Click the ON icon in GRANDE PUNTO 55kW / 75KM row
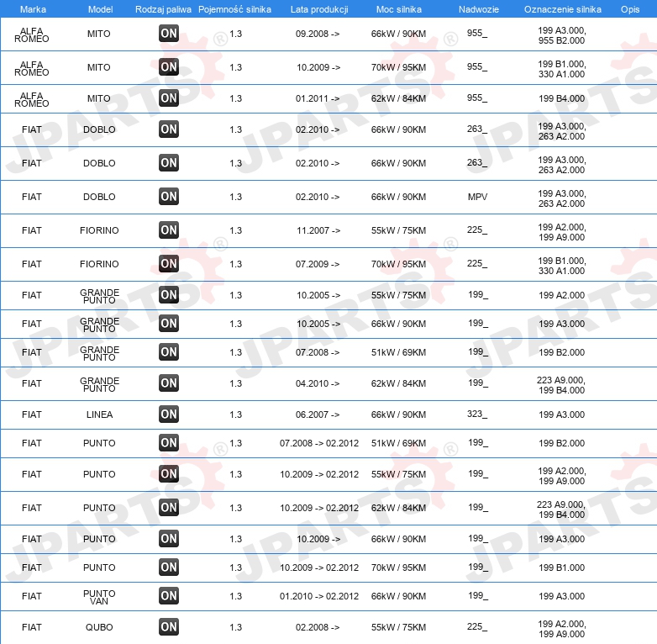The height and width of the screenshot is (644, 657). tap(169, 295)
